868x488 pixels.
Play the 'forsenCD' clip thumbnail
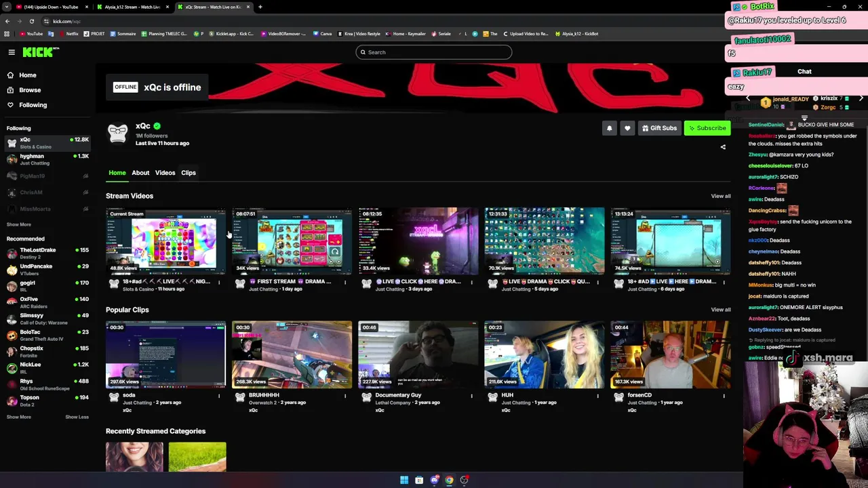point(670,354)
